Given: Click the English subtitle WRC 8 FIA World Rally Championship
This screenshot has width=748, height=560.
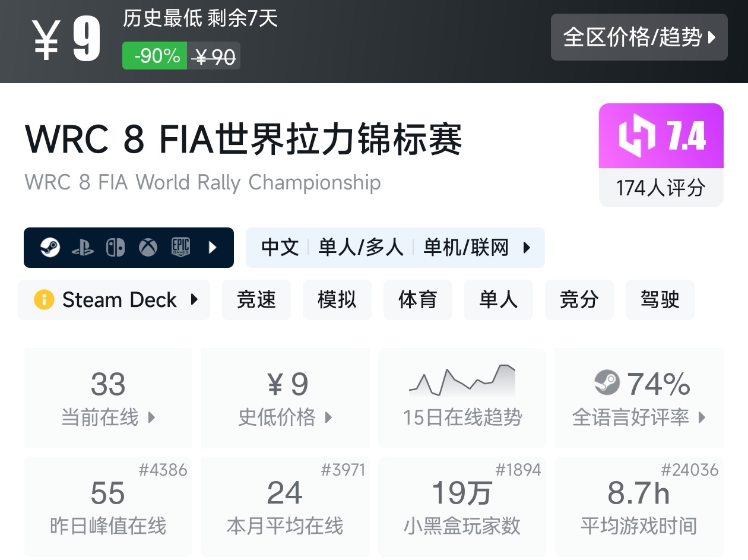Looking at the screenshot, I should click(202, 182).
